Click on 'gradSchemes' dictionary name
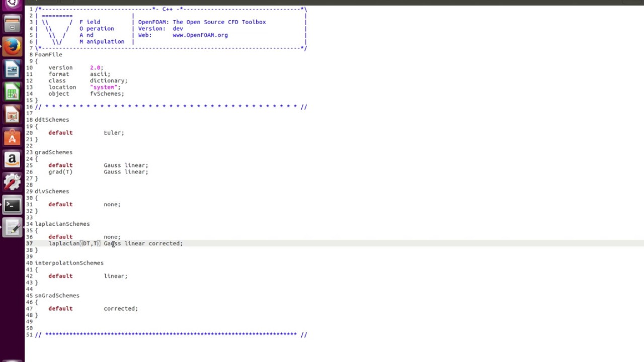The height and width of the screenshot is (362, 644). 53,152
